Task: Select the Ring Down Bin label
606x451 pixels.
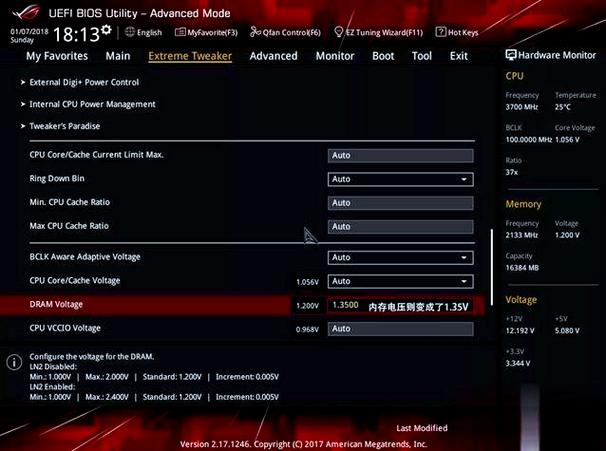Action: tap(57, 179)
